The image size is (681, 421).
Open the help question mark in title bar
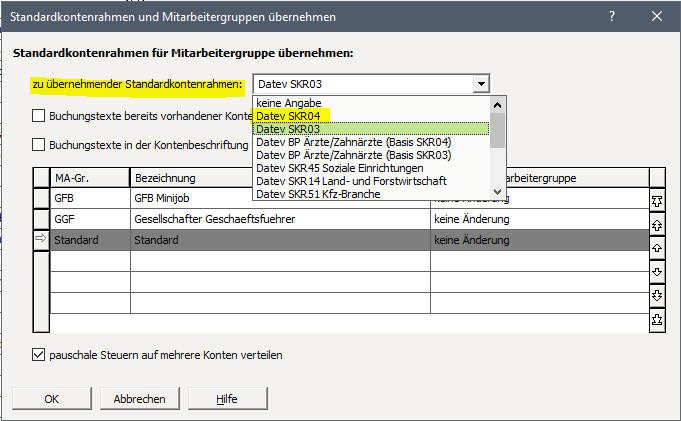[x=612, y=17]
